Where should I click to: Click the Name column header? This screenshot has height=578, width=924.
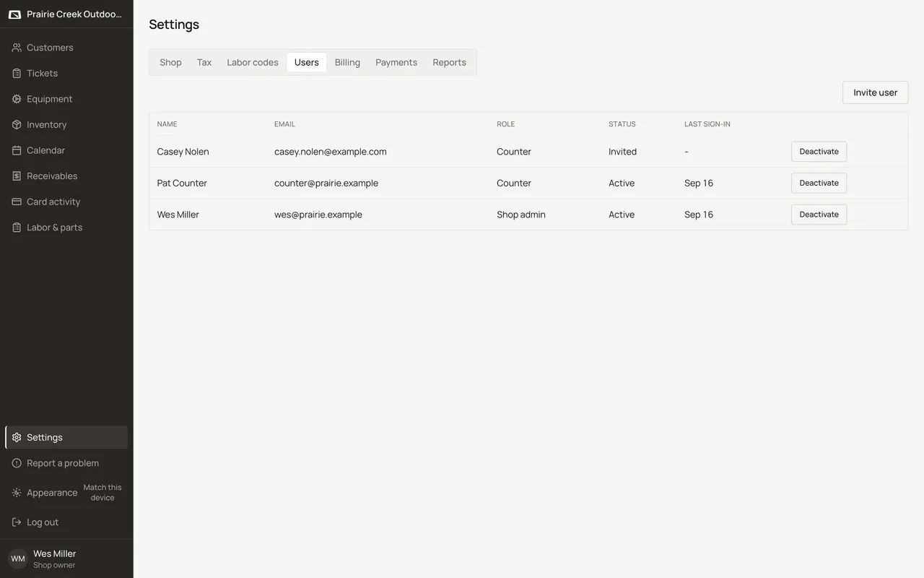pos(167,124)
